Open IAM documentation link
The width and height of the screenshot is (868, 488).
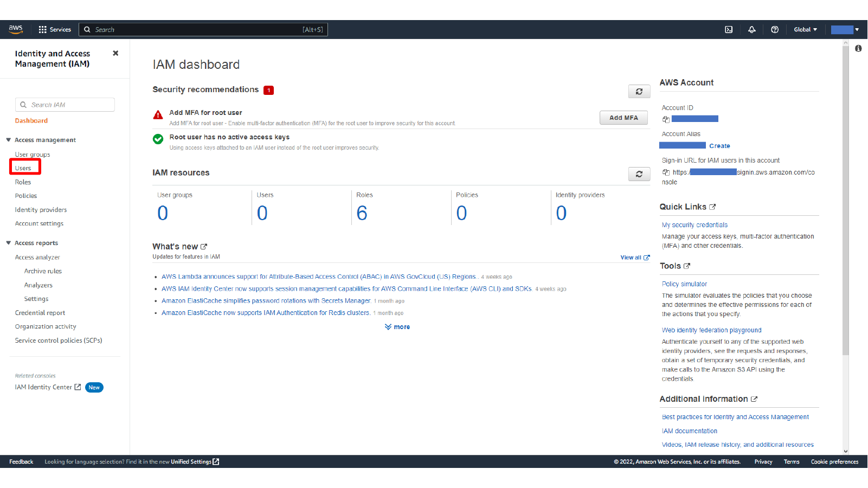689,431
